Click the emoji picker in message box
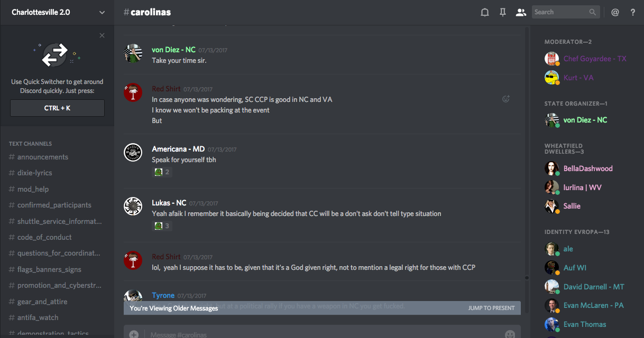644x338 pixels. (x=510, y=334)
